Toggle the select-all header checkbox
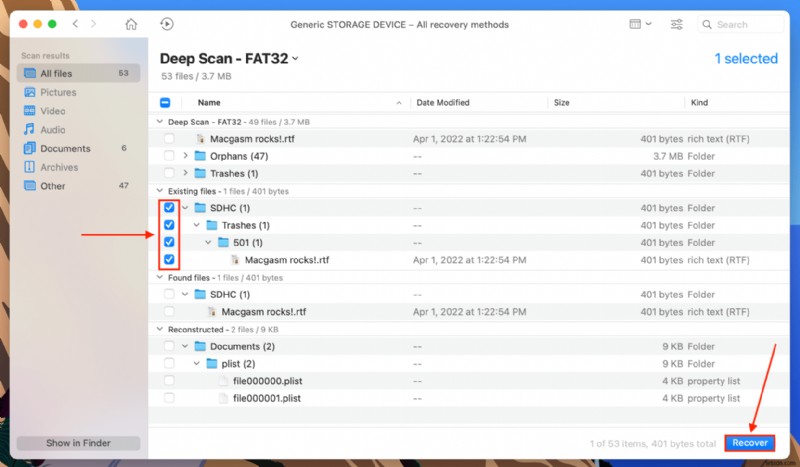Image resolution: width=800 pixels, height=467 pixels. pyautogui.click(x=165, y=103)
